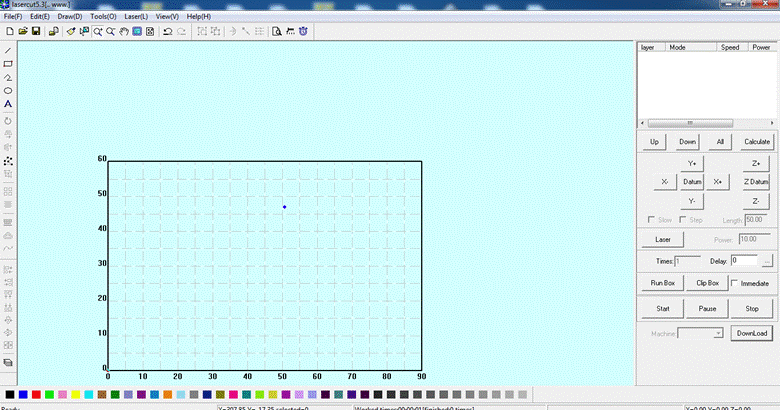780x410 pixels.
Task: Save the file with the floppy disk icon
Action: 36,31
